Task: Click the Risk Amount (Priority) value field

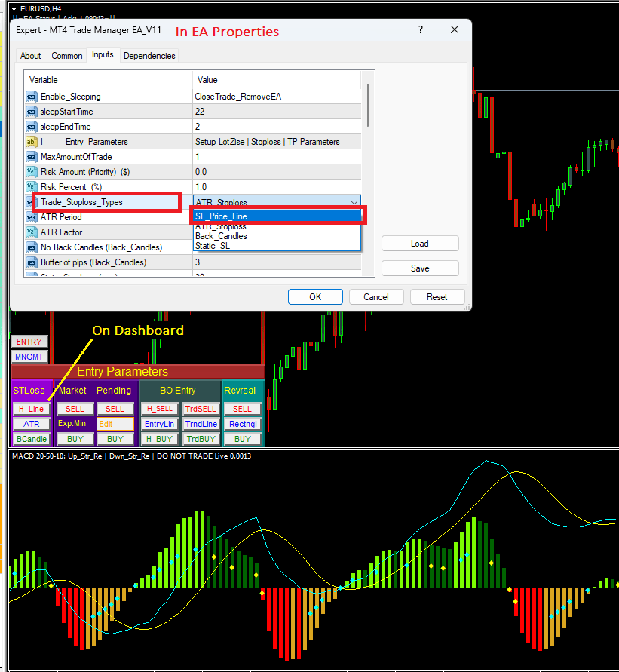Action: (x=277, y=172)
